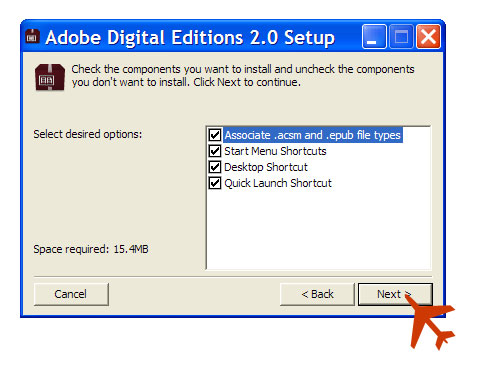
Task: Highlight the Quick Launch Shortcut item text
Action: point(278,183)
